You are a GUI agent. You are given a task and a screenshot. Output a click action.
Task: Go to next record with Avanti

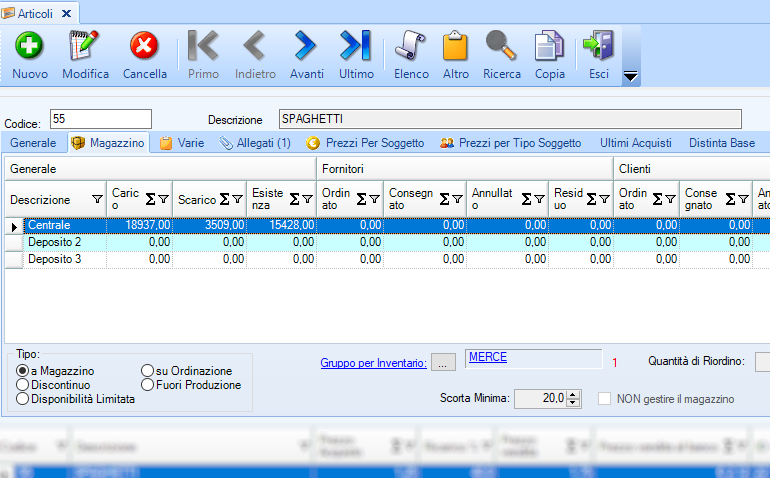(x=306, y=46)
